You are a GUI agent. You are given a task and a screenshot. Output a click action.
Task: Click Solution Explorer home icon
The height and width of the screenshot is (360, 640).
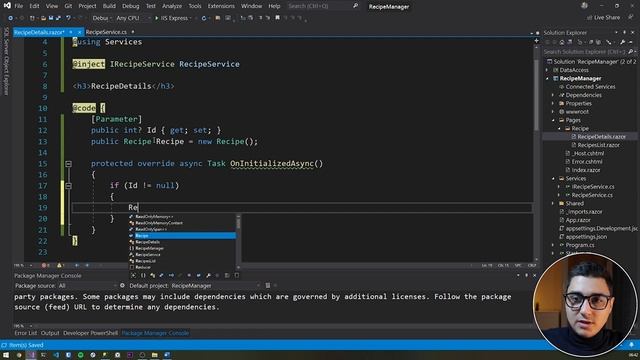pyautogui.click(x=562, y=42)
